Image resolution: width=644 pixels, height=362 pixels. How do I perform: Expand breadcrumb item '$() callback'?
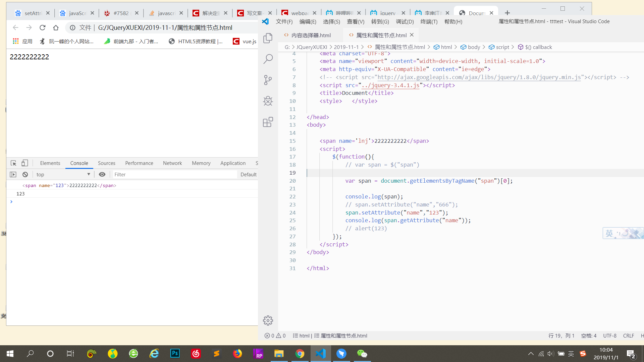[x=535, y=47]
